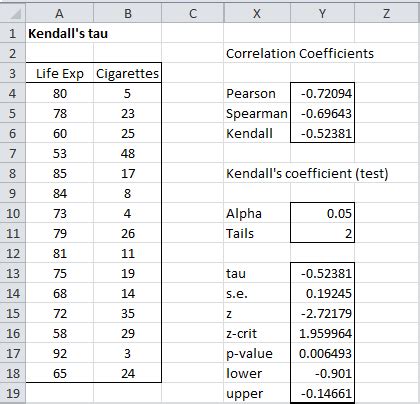
Task: Select column C header
Action: coord(193,13)
